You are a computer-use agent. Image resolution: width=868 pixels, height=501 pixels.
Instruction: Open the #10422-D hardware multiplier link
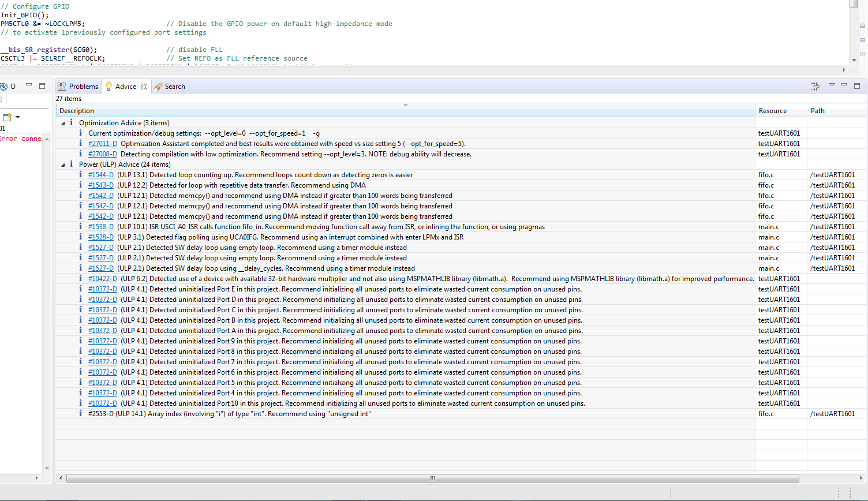coord(103,279)
